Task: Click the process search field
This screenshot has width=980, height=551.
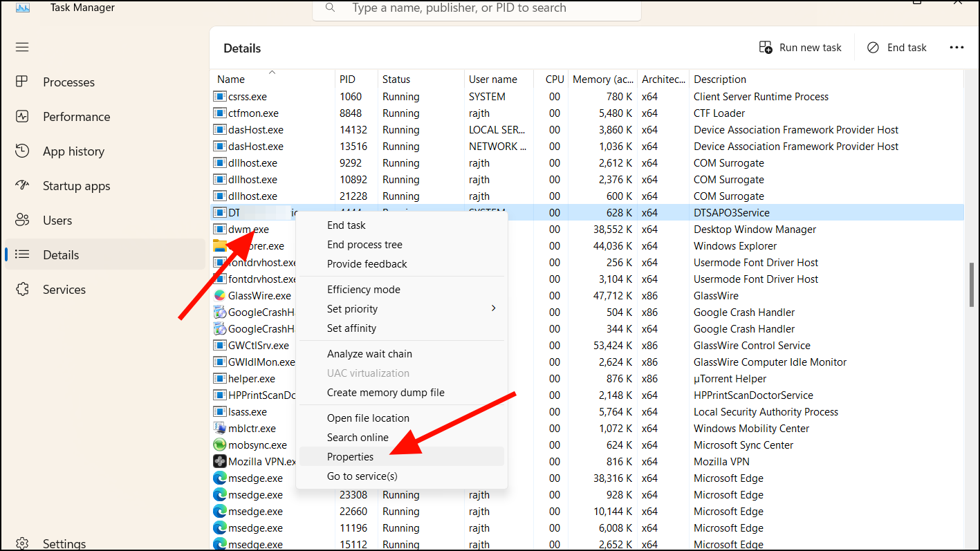Action: [477, 8]
